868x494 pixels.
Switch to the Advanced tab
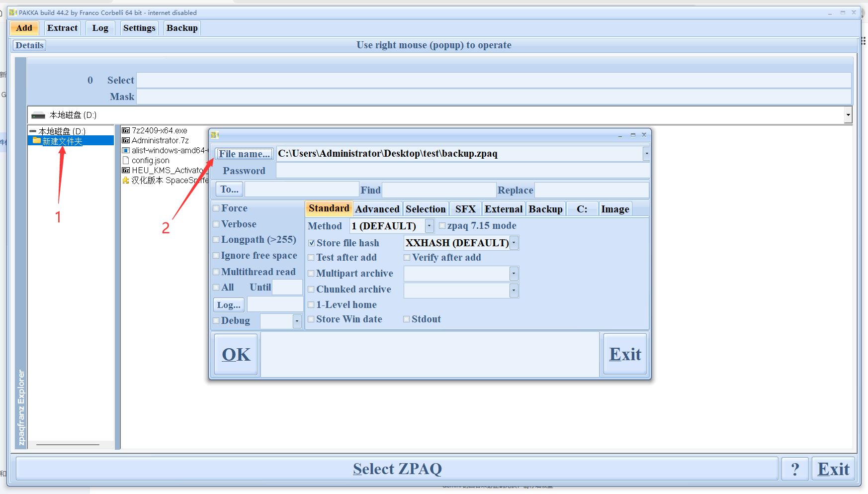[x=377, y=209]
